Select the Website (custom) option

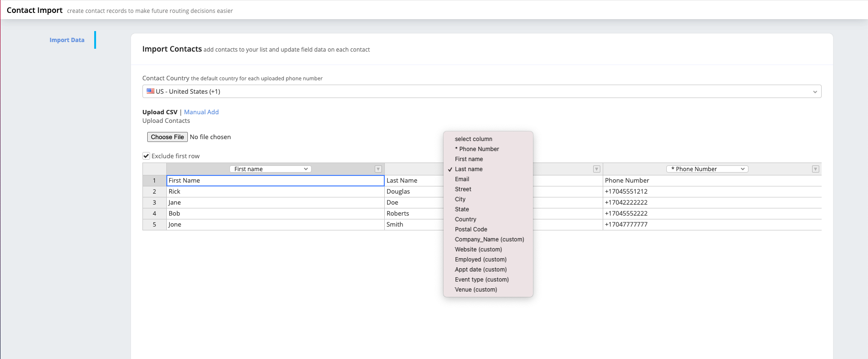pyautogui.click(x=478, y=250)
